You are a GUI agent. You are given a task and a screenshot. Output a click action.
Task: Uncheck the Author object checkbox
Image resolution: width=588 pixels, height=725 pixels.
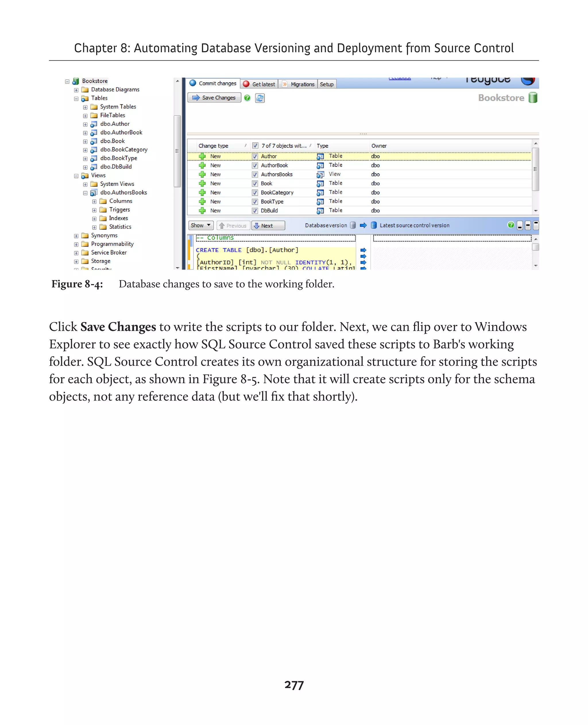coord(255,156)
